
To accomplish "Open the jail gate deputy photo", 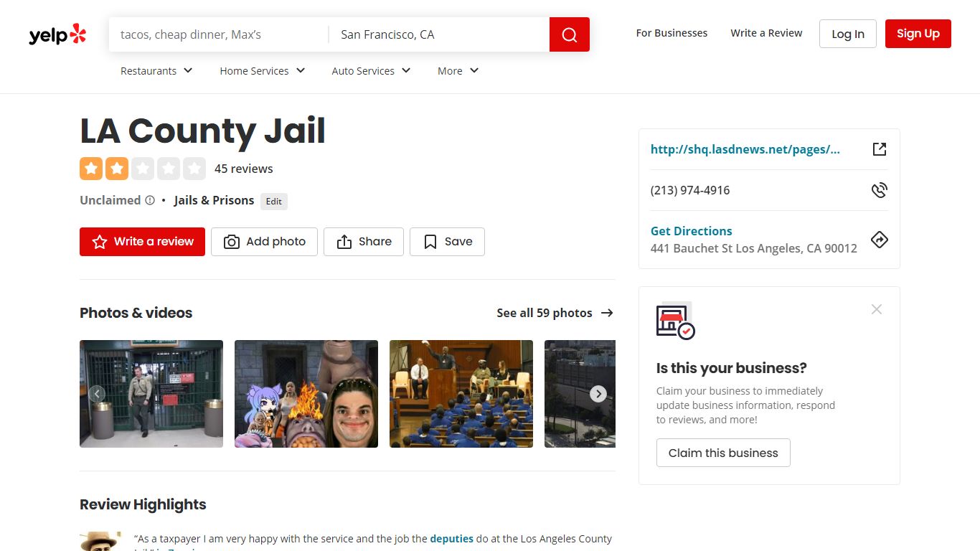I will [151, 394].
